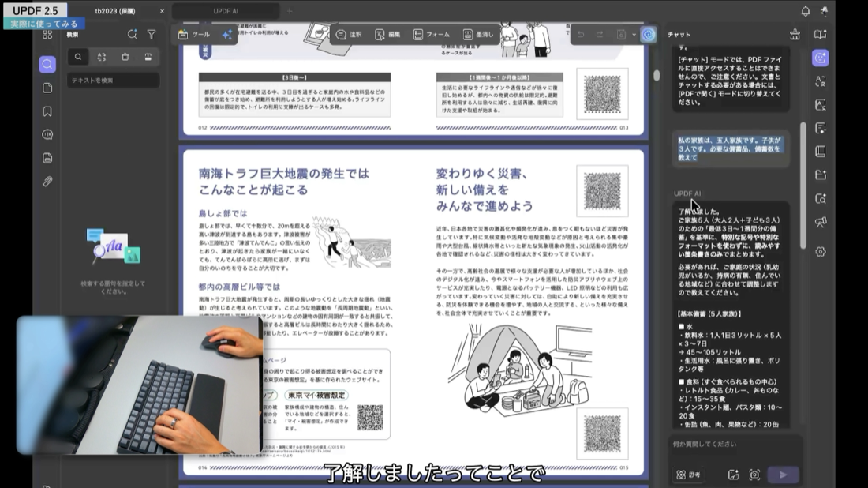The image size is (868, 488).
Task: Focus the テキストを検索 search field
Action: [x=114, y=81]
